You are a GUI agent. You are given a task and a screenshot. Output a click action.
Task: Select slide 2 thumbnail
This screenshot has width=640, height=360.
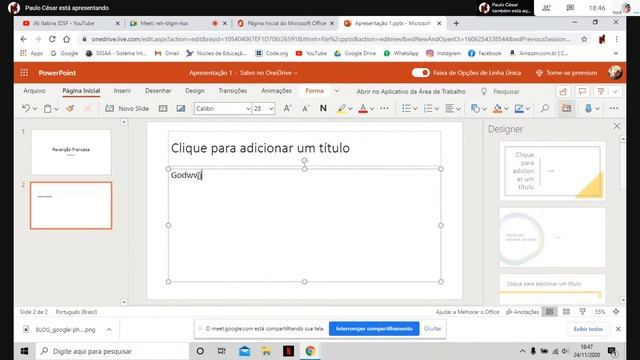click(71, 205)
